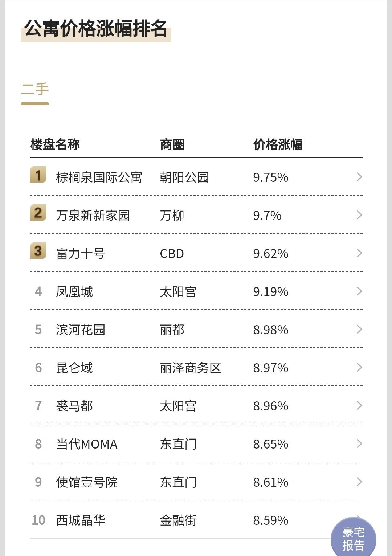This screenshot has width=392, height=556.
Task: Click the 楼盘名称 column header
Action: point(55,144)
